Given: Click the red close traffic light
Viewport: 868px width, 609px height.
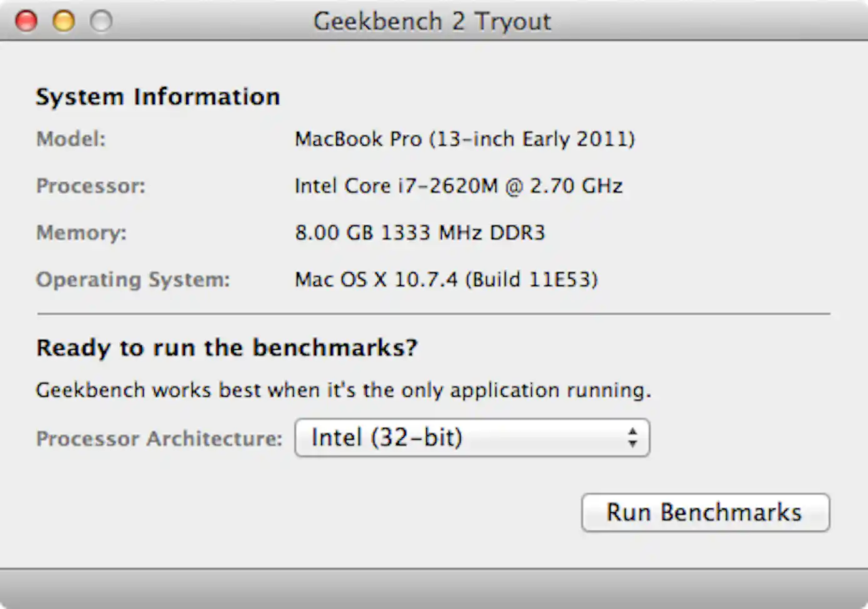Looking at the screenshot, I should 26,21.
